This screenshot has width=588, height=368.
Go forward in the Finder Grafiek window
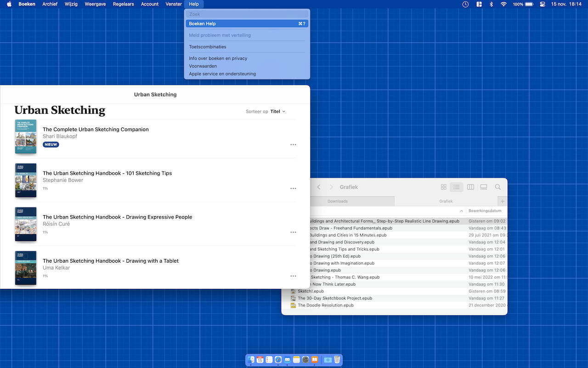(331, 187)
